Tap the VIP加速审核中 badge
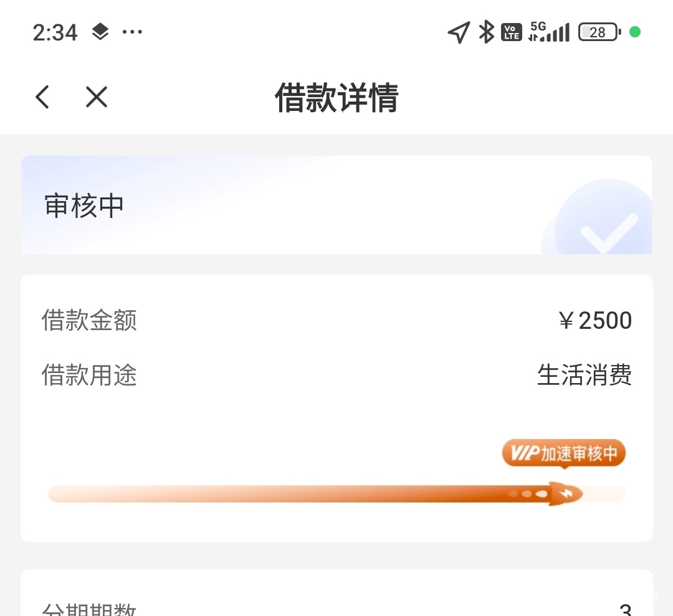The height and width of the screenshot is (616, 673). pyautogui.click(x=563, y=453)
